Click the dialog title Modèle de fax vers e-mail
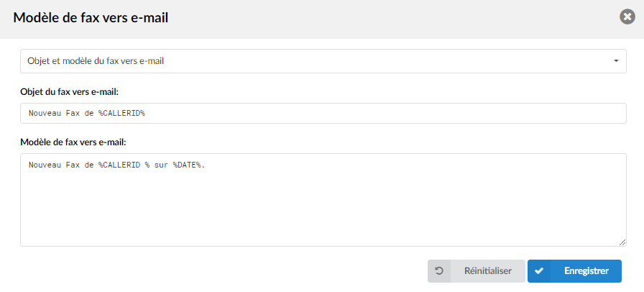The image size is (644, 292). [91, 18]
